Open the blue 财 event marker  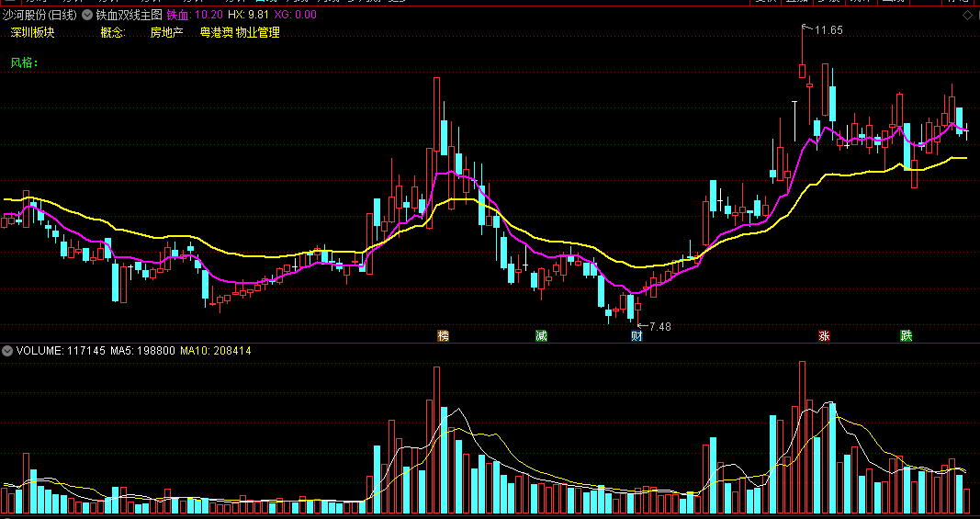coord(636,336)
